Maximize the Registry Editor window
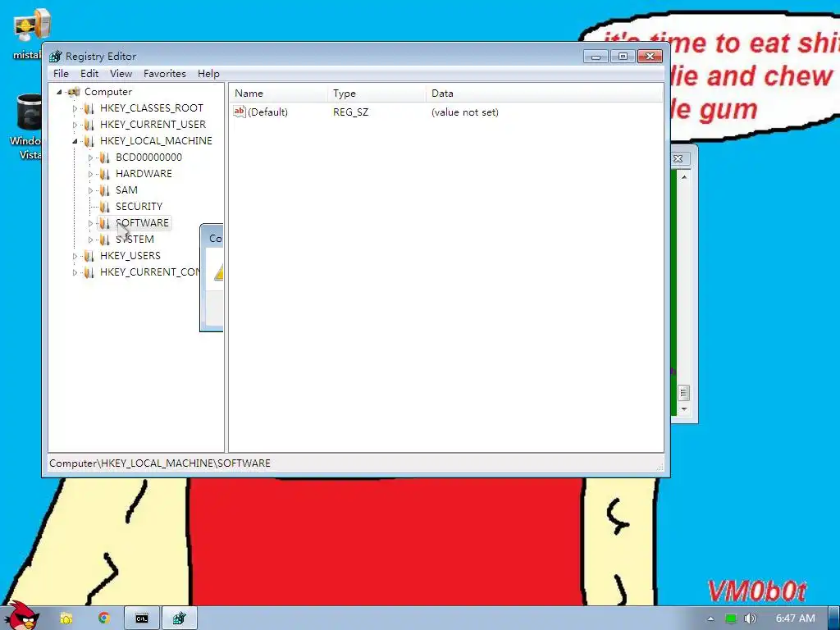Screen dimensions: 840x630 (x=623, y=57)
